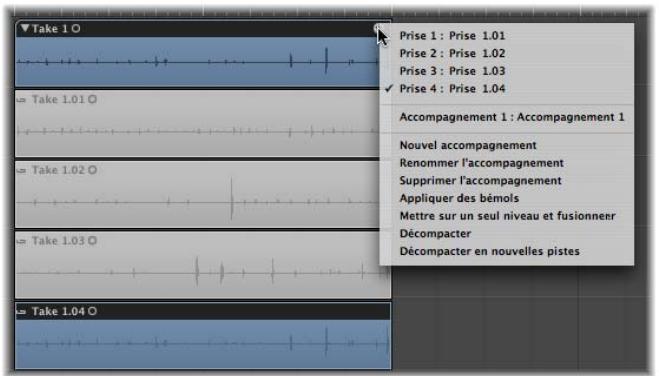
Task: Click the Take 1.02 title label
Action: [x=58, y=170]
